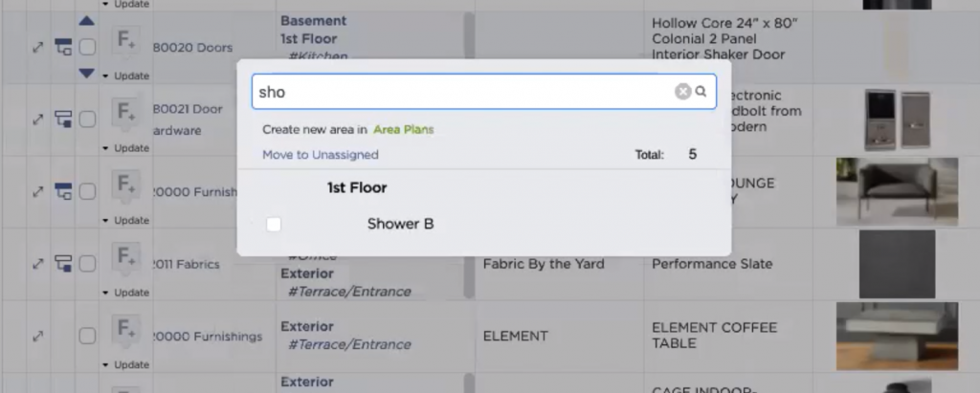The image size is (980, 393).
Task: Open the lounge chair thumbnail image
Action: point(896,192)
